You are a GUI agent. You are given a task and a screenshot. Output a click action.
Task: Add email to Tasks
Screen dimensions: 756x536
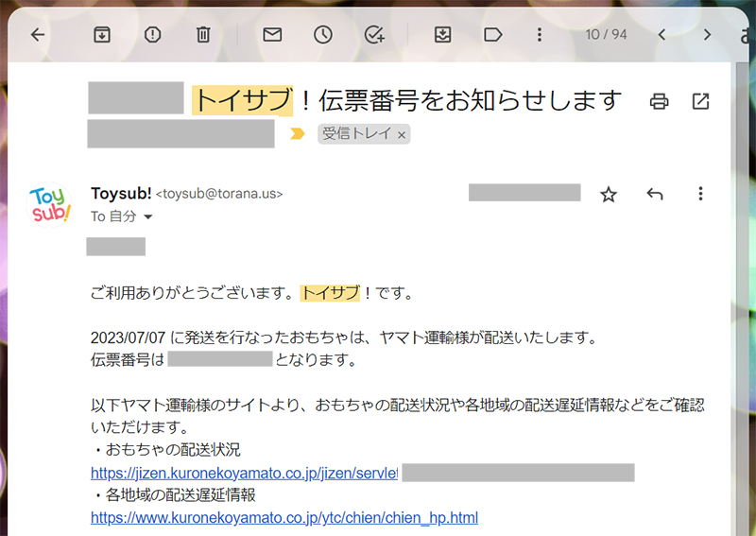(x=374, y=35)
